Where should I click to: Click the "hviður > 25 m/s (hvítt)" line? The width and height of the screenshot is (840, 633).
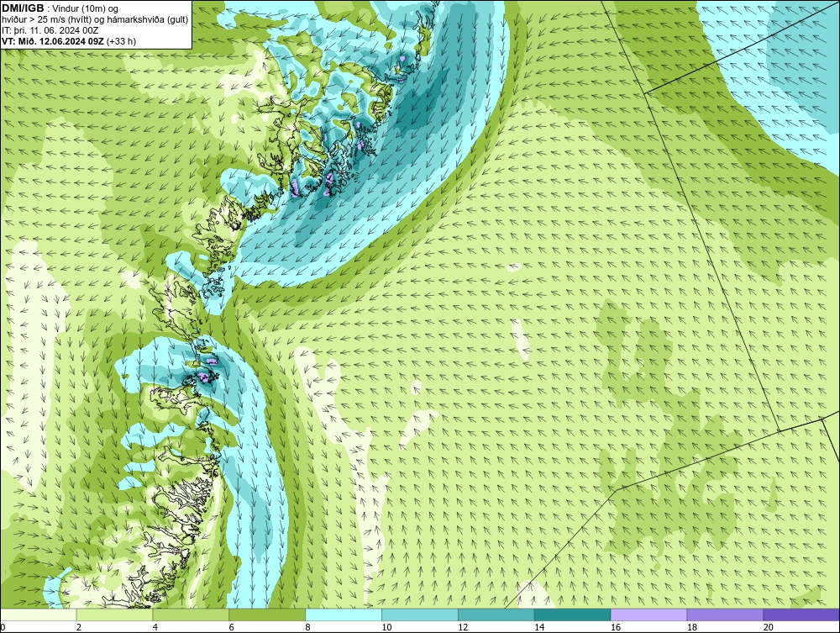46,20
